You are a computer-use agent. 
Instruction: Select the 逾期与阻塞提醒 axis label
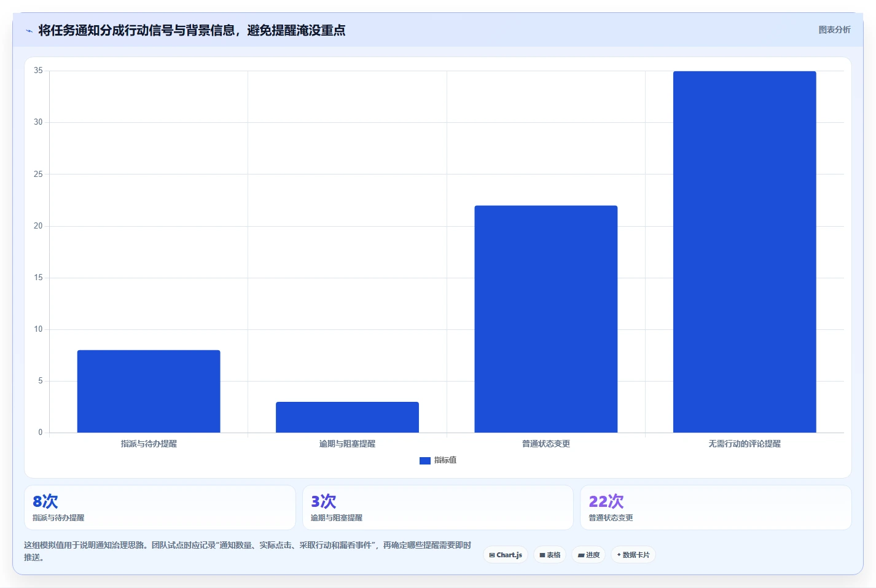347,444
